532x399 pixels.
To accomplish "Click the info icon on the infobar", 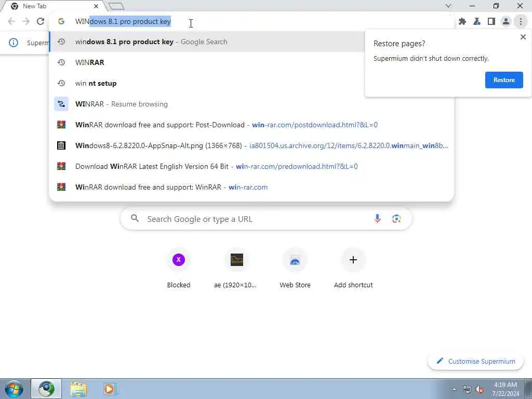I will 13,43.
